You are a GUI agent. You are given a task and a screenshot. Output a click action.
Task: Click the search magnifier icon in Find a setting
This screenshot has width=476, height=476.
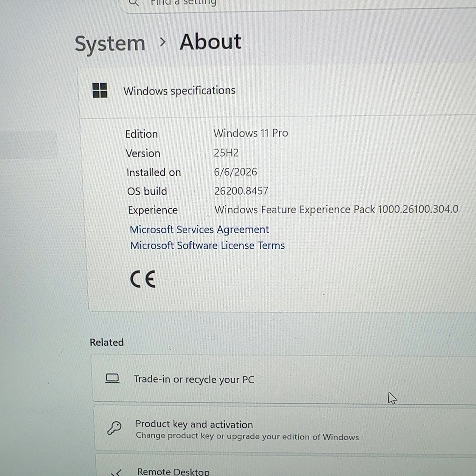coord(133,3)
